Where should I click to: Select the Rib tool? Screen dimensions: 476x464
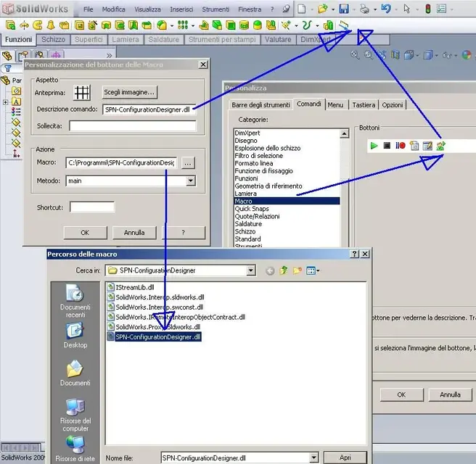pyautogui.click(x=204, y=25)
